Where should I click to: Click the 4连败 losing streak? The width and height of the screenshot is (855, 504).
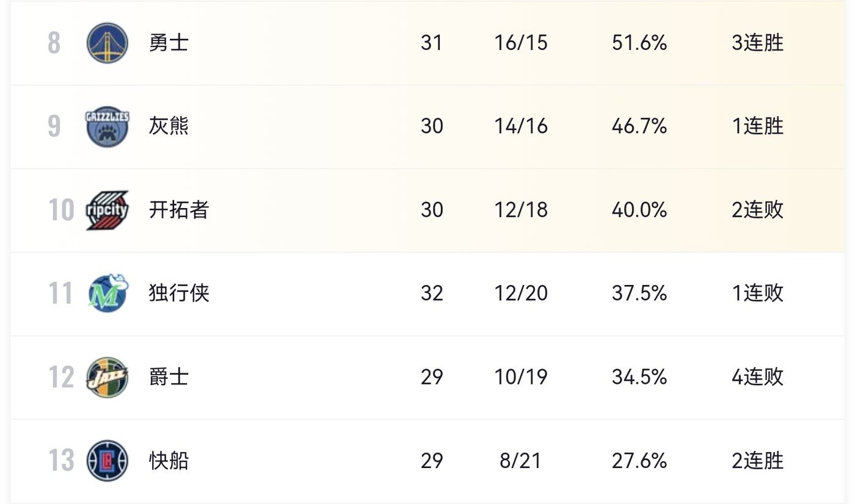coord(757,377)
